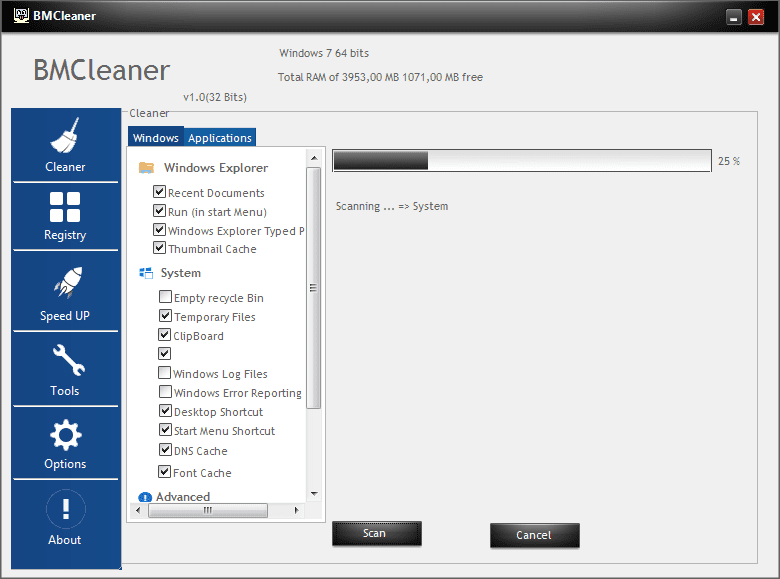Image resolution: width=780 pixels, height=579 pixels.
Task: Select the Windows tab
Action: [156, 138]
